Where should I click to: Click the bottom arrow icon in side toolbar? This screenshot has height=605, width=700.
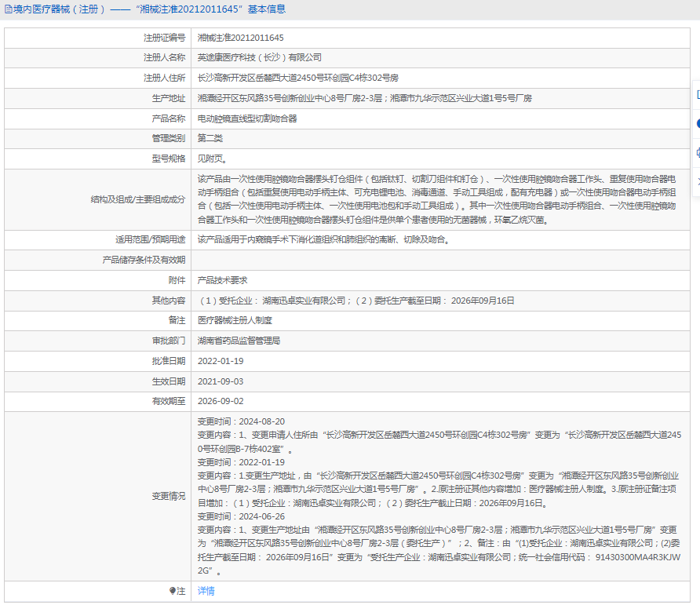(x=698, y=181)
